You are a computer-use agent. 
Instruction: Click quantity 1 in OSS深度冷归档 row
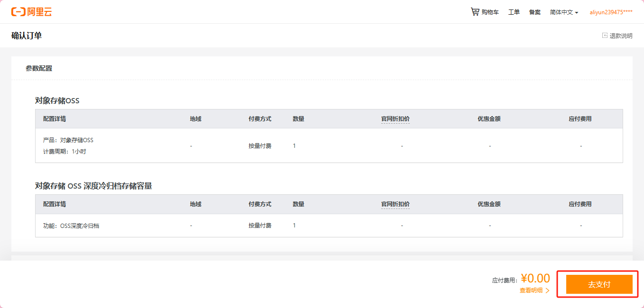294,226
